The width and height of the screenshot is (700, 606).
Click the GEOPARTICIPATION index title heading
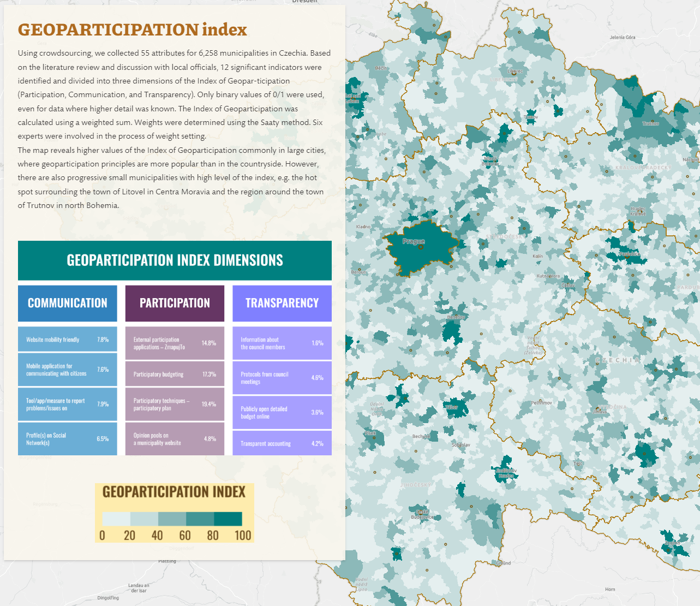pos(133,29)
